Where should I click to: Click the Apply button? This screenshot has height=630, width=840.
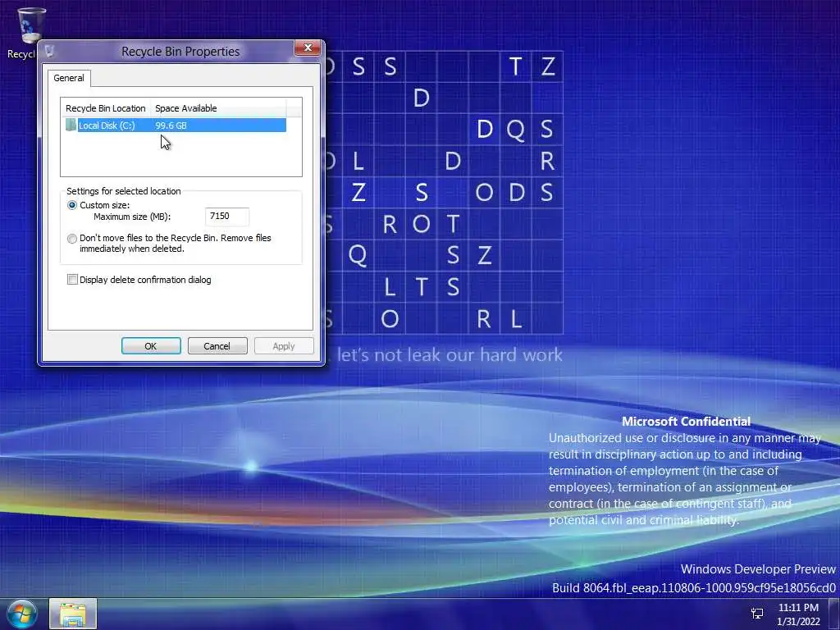point(283,346)
